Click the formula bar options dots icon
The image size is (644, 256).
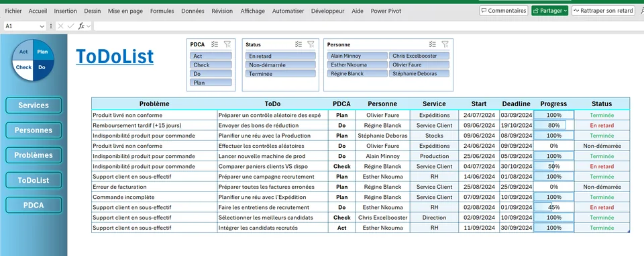[x=51, y=26]
